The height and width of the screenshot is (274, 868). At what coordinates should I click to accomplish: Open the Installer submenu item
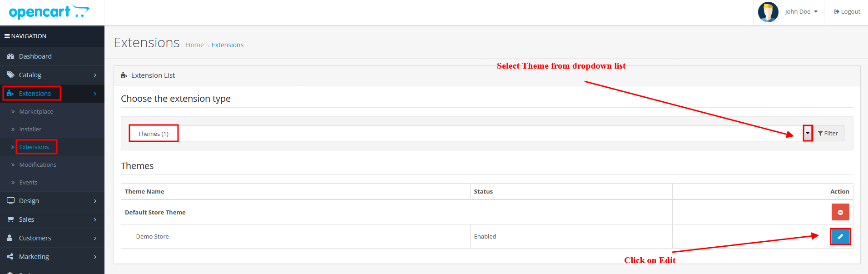(x=30, y=129)
